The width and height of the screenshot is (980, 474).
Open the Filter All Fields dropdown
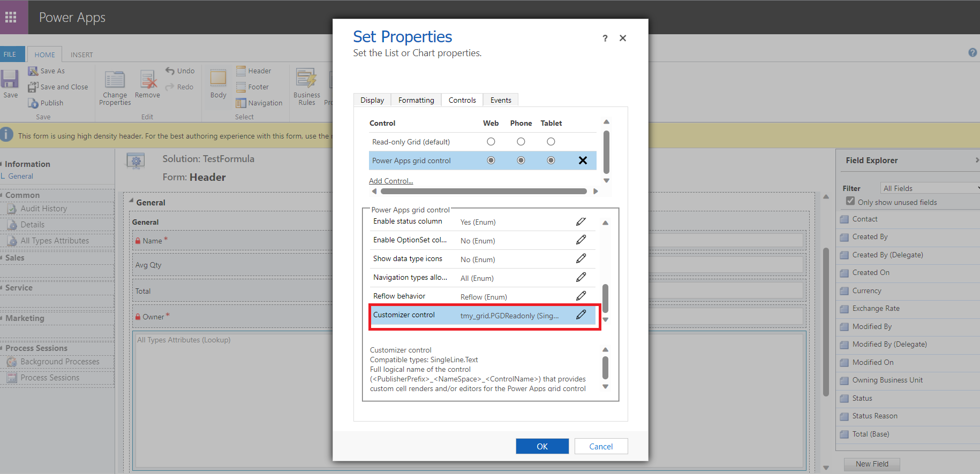[x=930, y=188]
